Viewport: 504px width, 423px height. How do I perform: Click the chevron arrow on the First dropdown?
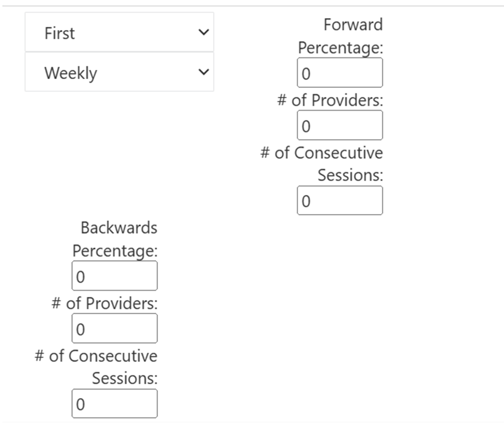(x=204, y=32)
